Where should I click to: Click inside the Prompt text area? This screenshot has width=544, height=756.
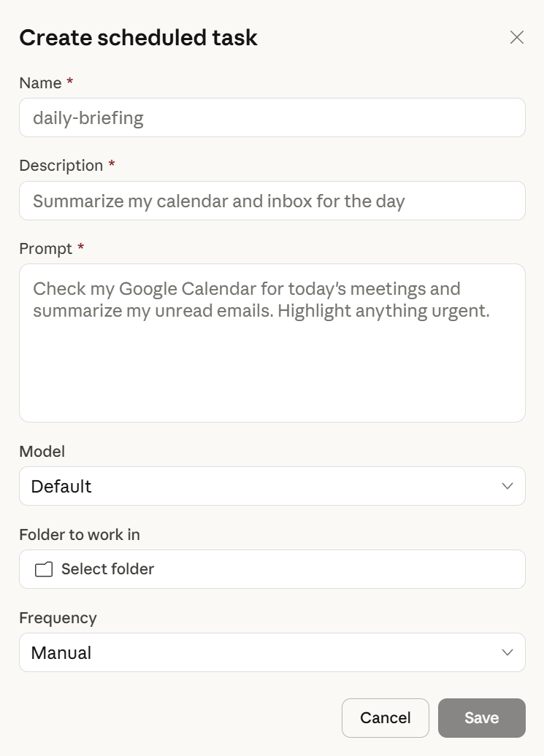[x=272, y=342]
